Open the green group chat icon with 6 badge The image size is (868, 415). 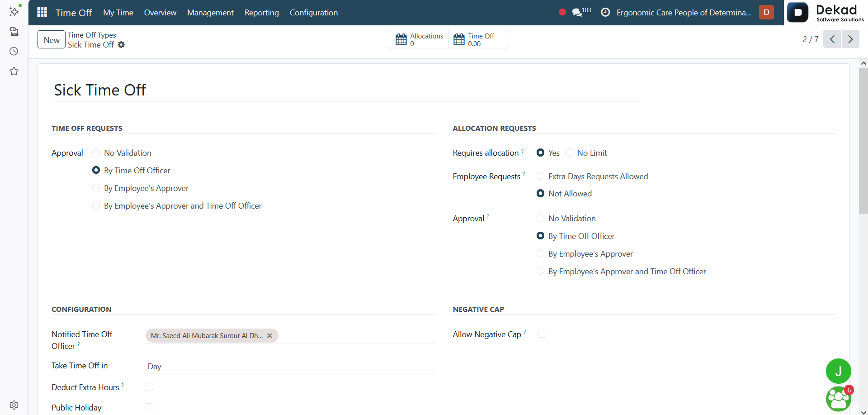point(839,399)
